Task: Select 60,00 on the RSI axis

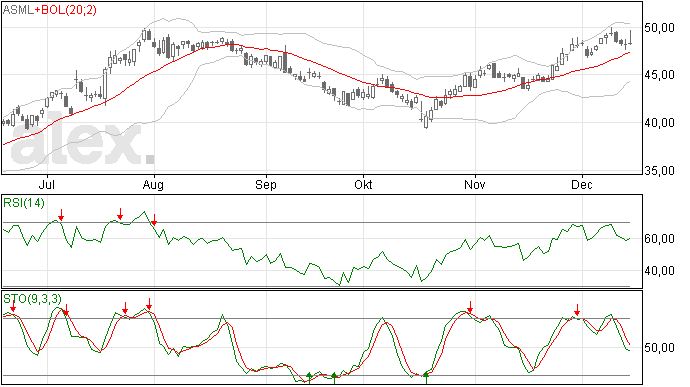Action: (x=659, y=239)
